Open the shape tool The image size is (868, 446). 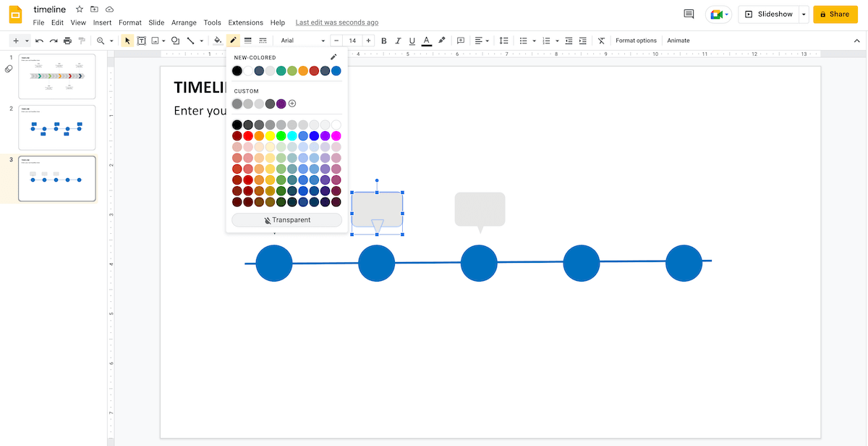pyautogui.click(x=175, y=41)
